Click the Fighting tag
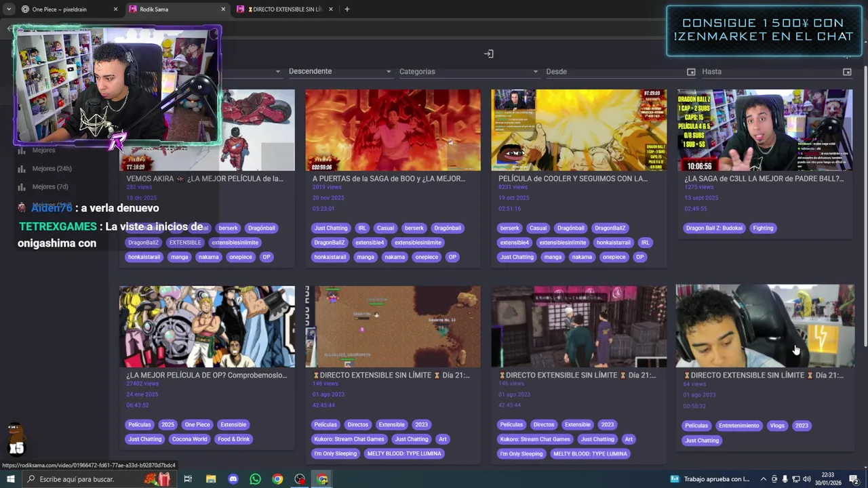The image size is (868, 488). (x=763, y=228)
